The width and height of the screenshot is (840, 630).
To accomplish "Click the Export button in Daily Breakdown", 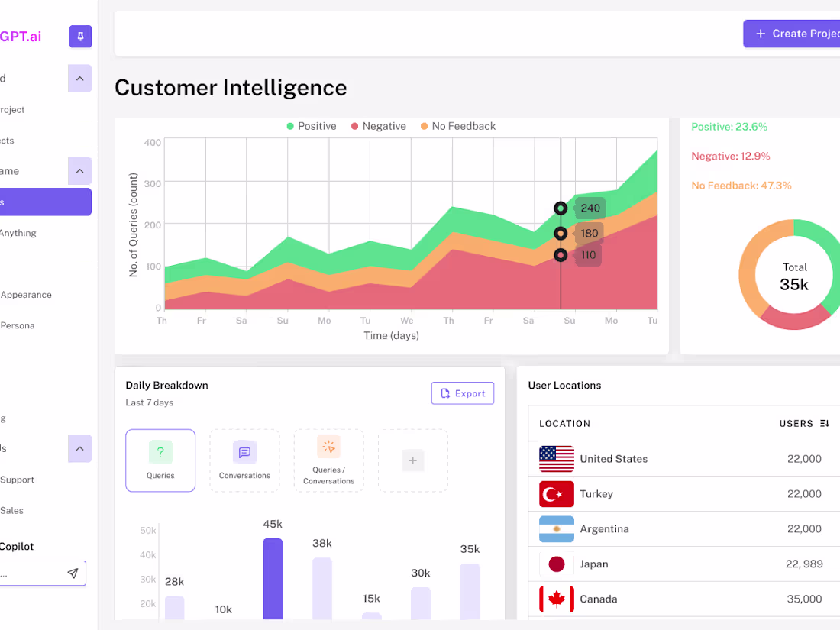I will pyautogui.click(x=463, y=393).
